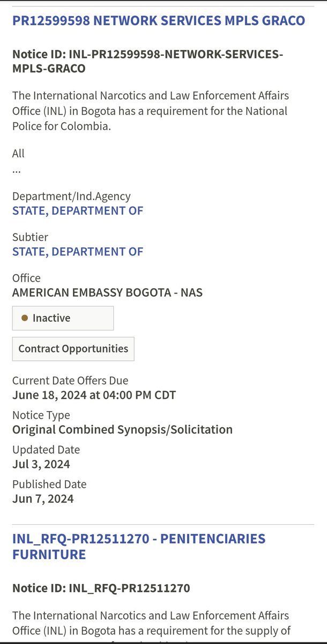This screenshot has height=644, width=327.
Task: Select the Contract Opportunities tag
Action: [73, 349]
